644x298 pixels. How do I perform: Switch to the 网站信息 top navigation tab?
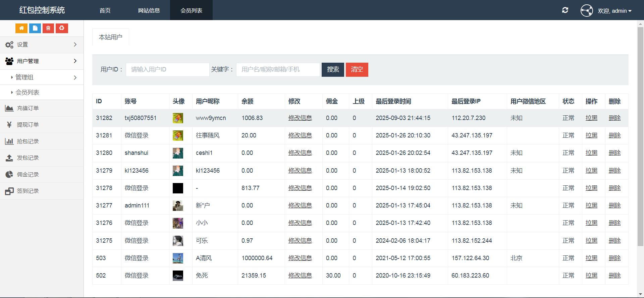coord(149,10)
